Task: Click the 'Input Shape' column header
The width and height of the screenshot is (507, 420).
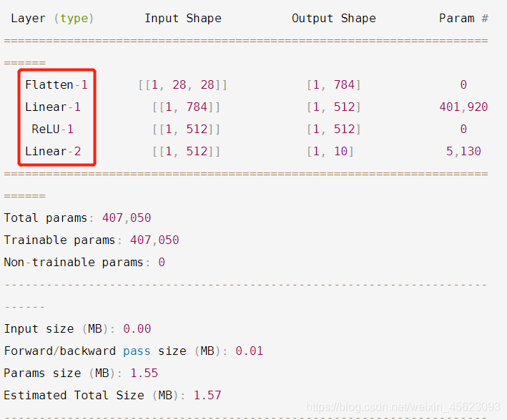Action: (182, 19)
